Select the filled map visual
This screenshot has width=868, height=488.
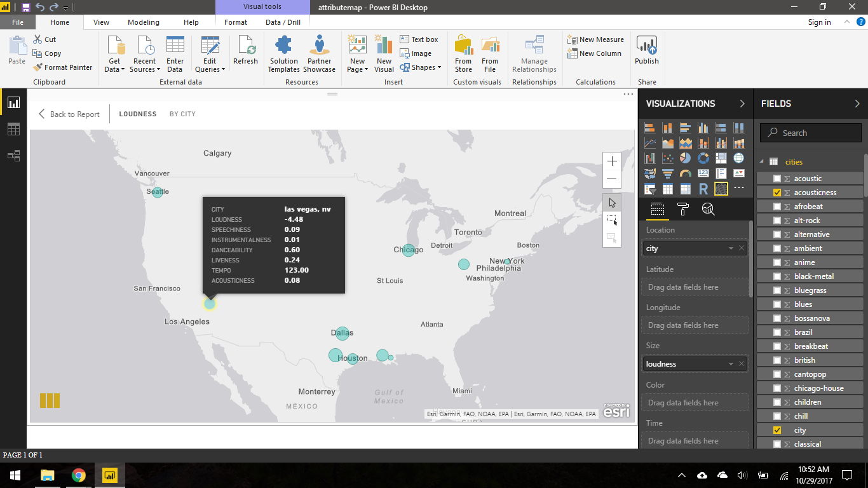click(x=650, y=173)
